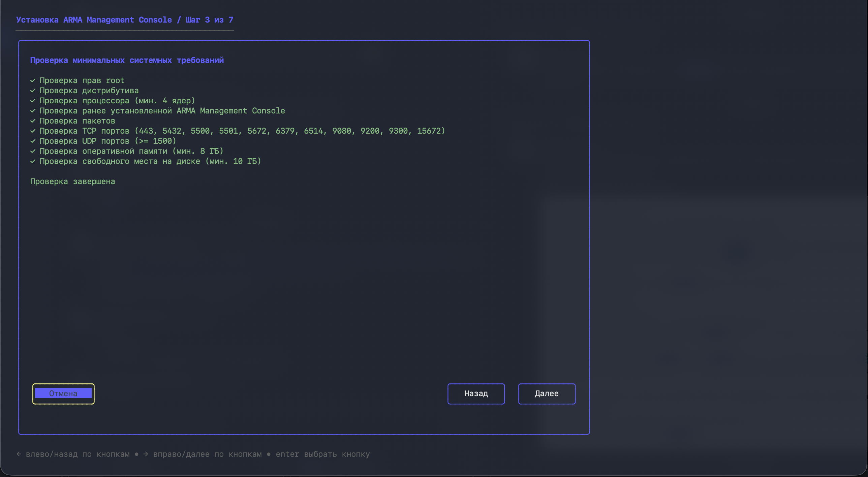Click the right arrow hint icon in footer
This screenshot has height=477, width=868.
point(146,454)
